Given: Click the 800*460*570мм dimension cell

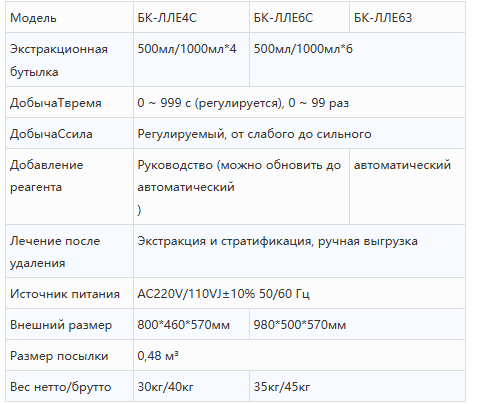Looking at the screenshot, I should click(191, 324).
